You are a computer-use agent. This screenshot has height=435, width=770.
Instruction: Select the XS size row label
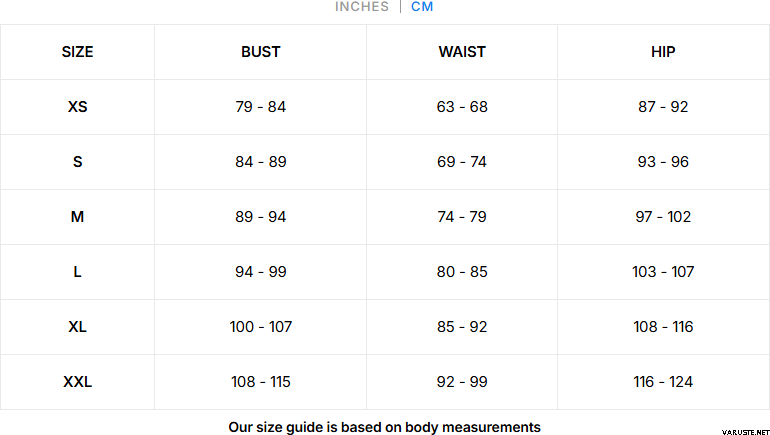click(x=77, y=107)
